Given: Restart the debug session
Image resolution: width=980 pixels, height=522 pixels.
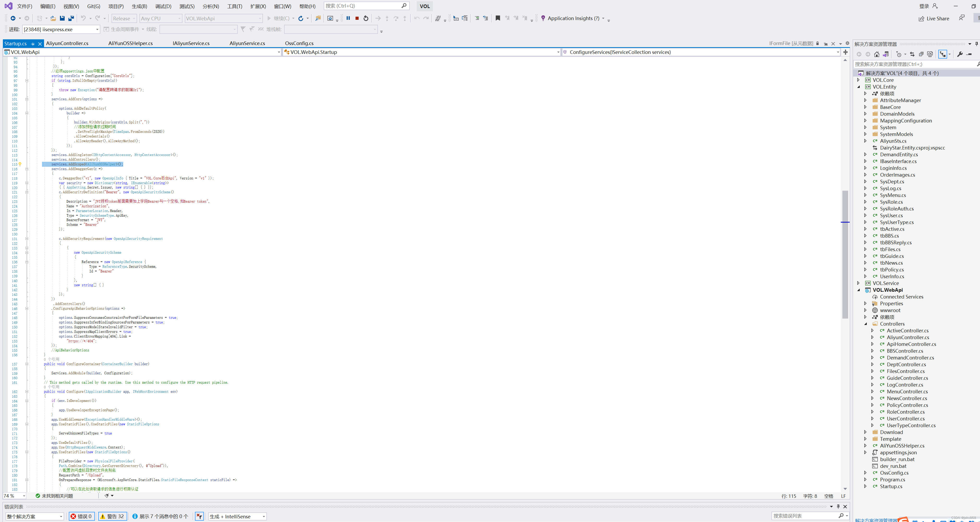Looking at the screenshot, I should pos(366,18).
